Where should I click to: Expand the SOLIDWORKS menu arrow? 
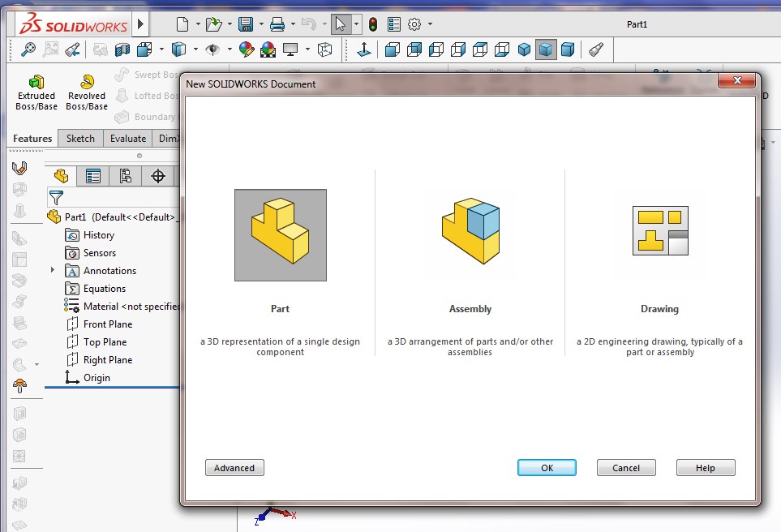(140, 24)
